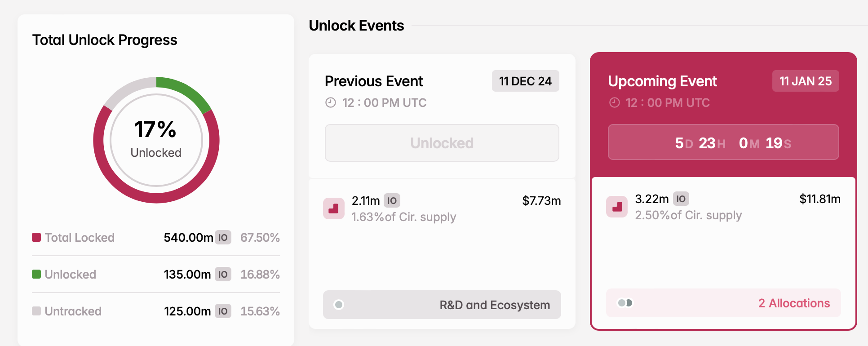
Task: Click the pink allocation icon beside 3.22m
Action: [x=617, y=207]
